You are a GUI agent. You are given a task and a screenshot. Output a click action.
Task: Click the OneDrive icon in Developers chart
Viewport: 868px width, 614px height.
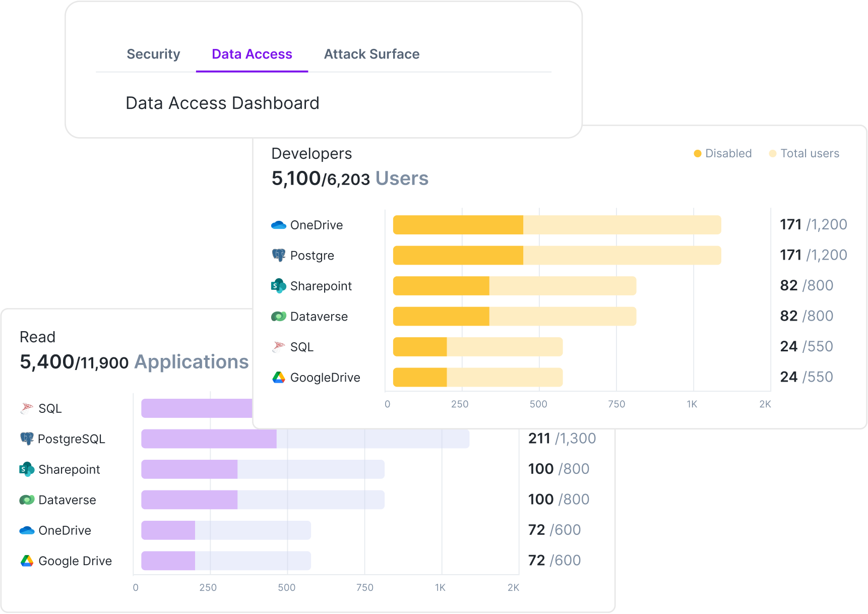click(279, 225)
